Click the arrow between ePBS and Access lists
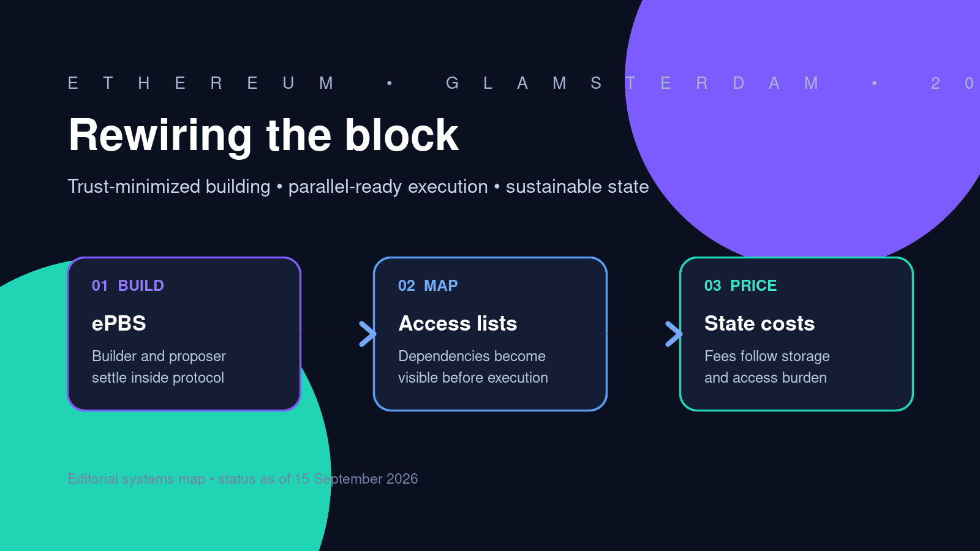 tap(367, 334)
